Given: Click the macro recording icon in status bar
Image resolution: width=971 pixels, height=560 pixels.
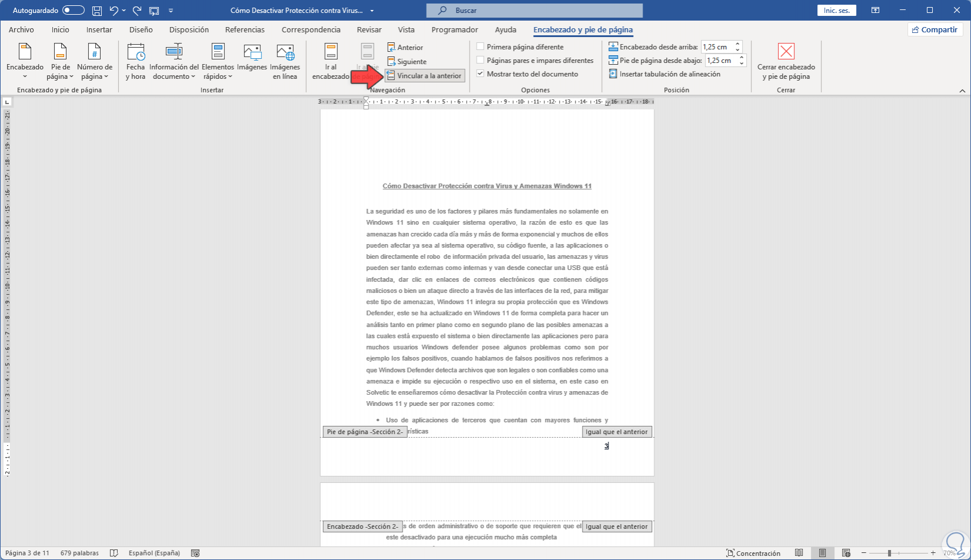Looking at the screenshot, I should click(x=195, y=553).
